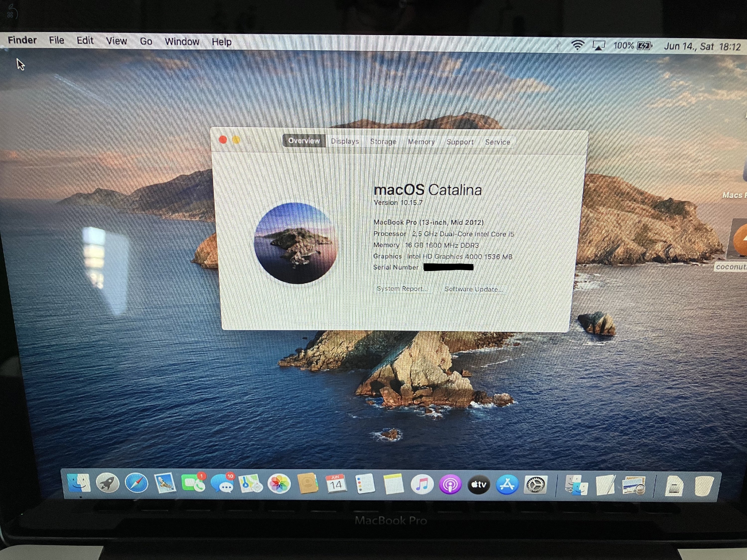Image resolution: width=747 pixels, height=560 pixels.
Task: Open App Store in the Dock
Action: click(x=507, y=485)
